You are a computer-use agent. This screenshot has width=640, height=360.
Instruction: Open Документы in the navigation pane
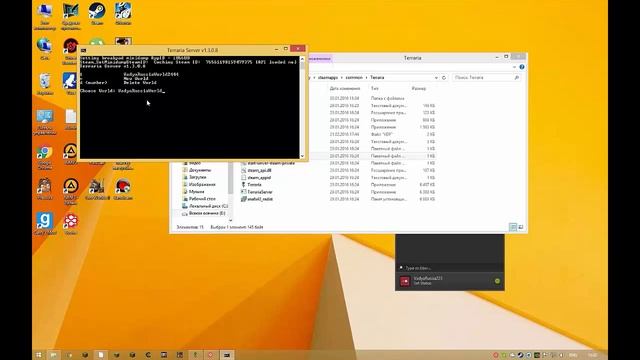pyautogui.click(x=200, y=170)
